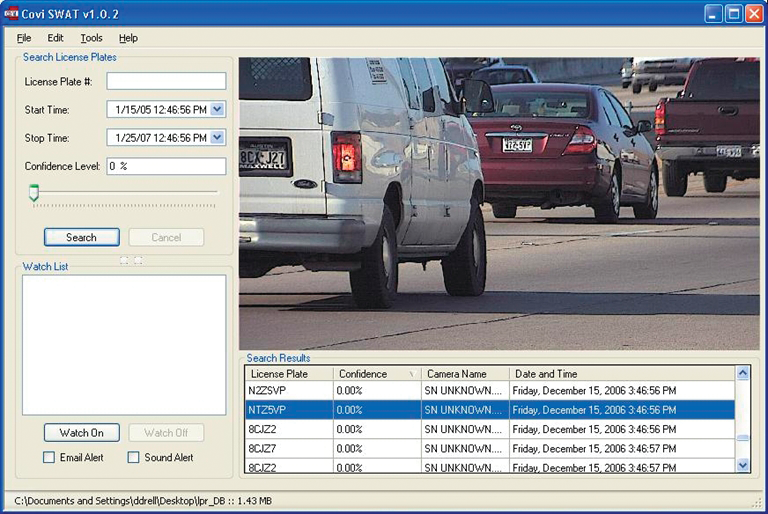Expand the Start Time date dropdown
Image resolution: width=768 pixels, height=514 pixels.
217,109
